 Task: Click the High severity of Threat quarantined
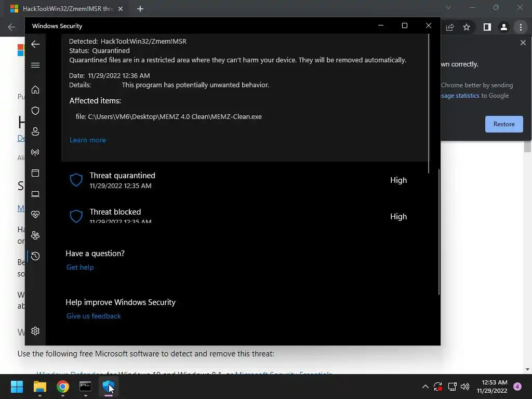tap(398, 180)
